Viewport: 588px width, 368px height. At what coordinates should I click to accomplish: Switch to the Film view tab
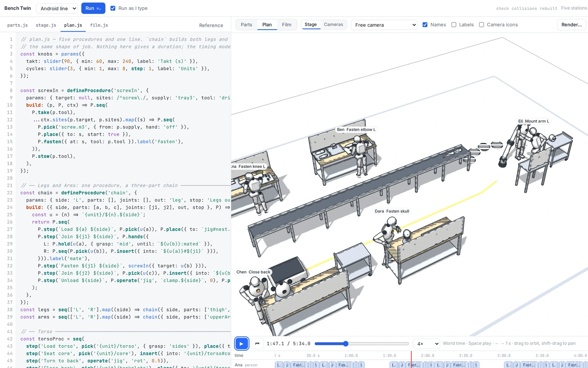point(287,25)
